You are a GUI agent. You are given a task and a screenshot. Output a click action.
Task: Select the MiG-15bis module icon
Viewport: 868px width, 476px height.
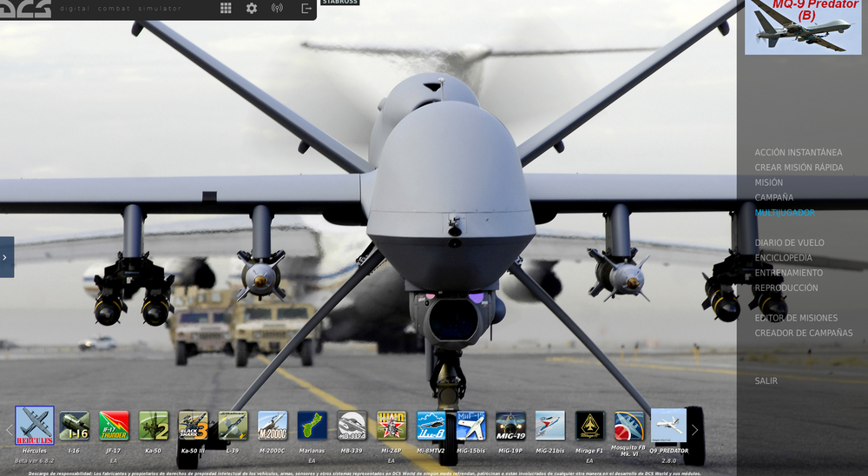click(x=471, y=426)
